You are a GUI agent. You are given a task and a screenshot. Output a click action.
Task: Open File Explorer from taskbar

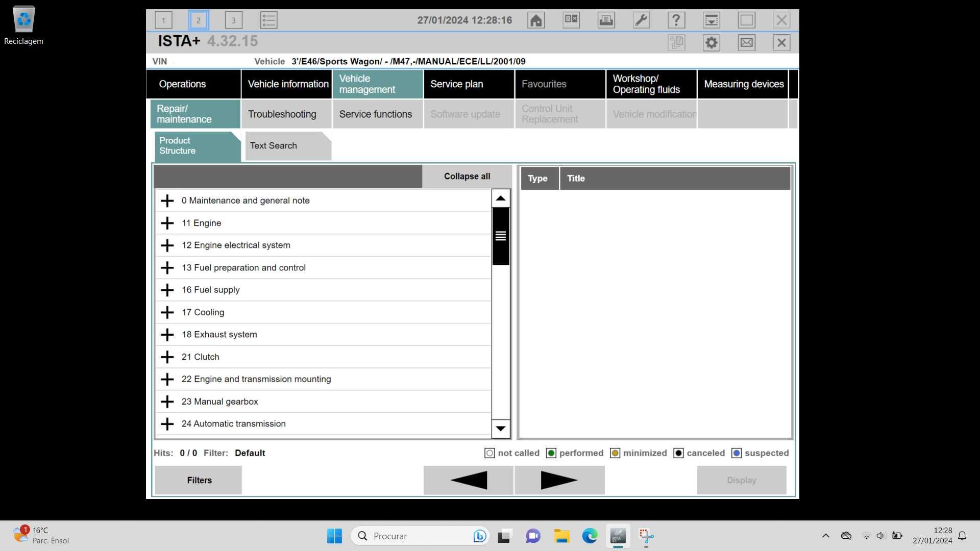[561, 536]
